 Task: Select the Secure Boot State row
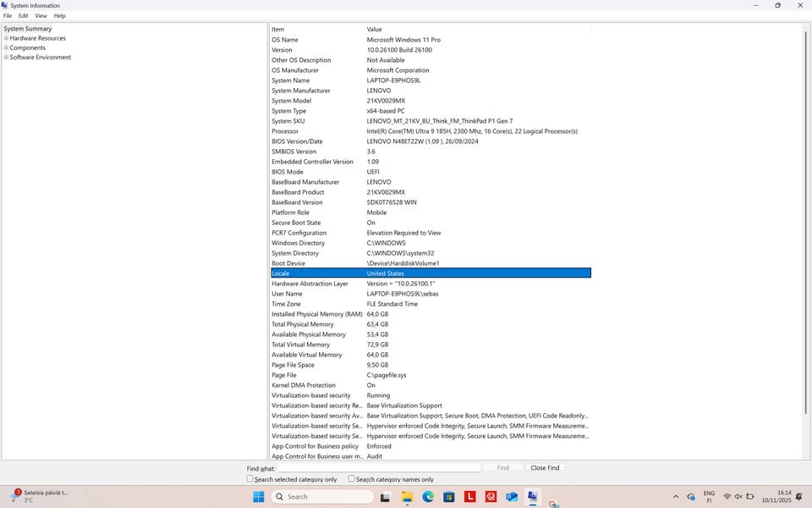431,223
